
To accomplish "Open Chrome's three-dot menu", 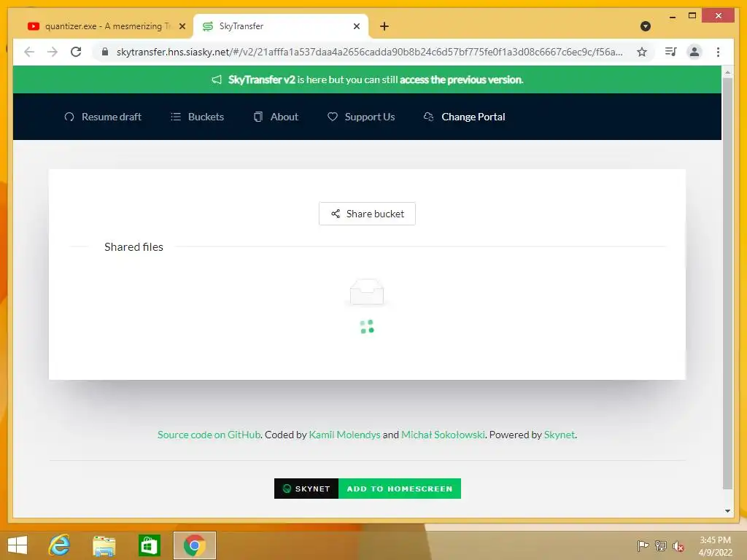I will click(x=718, y=52).
